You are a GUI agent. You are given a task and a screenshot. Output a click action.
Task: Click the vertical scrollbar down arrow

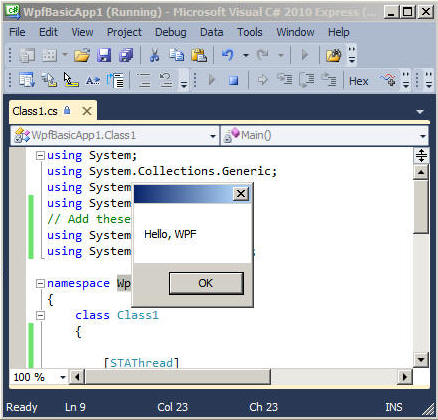421,360
